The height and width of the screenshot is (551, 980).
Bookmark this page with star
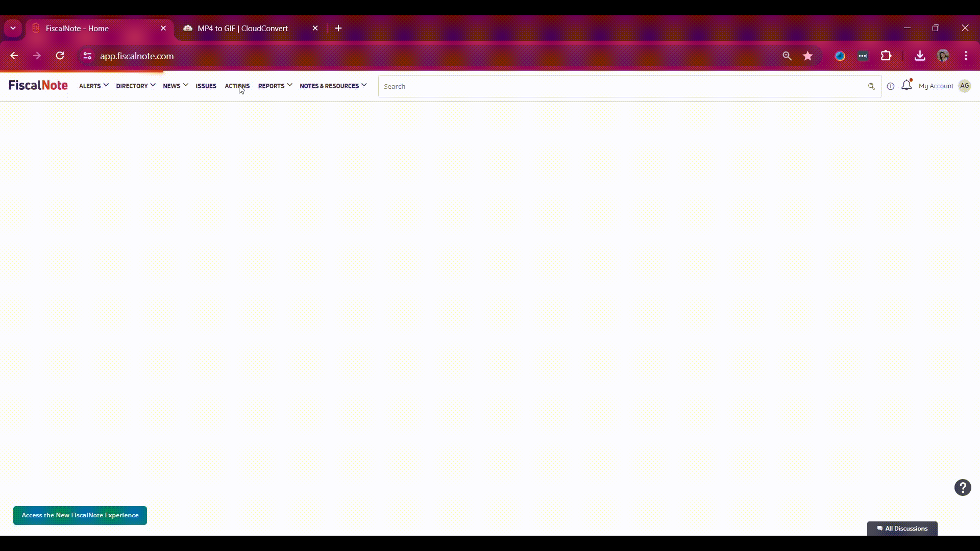point(807,56)
